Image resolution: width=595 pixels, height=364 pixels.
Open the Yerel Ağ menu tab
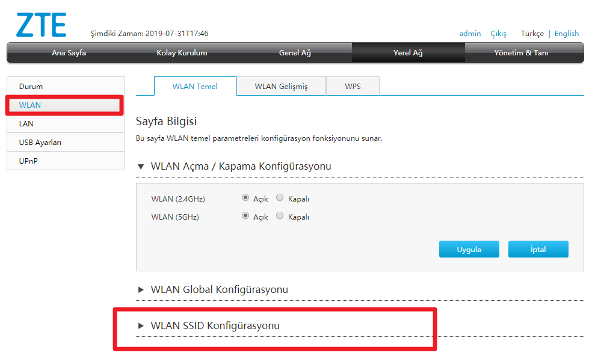click(408, 53)
